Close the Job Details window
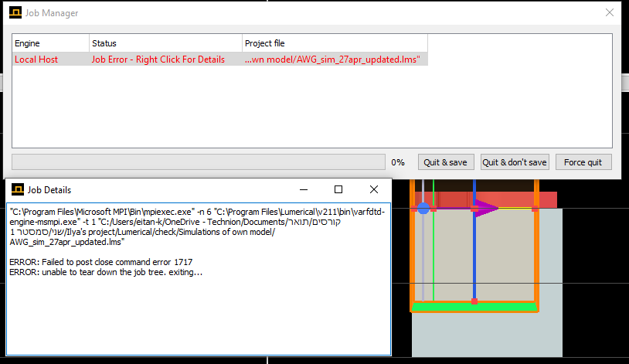The image size is (629, 364). point(374,189)
